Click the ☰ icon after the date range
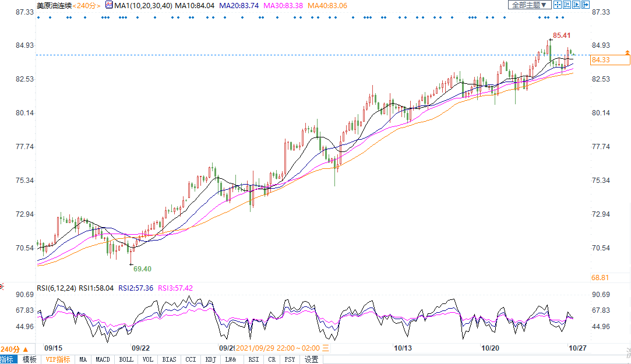This screenshot has width=631, height=364. point(326,348)
